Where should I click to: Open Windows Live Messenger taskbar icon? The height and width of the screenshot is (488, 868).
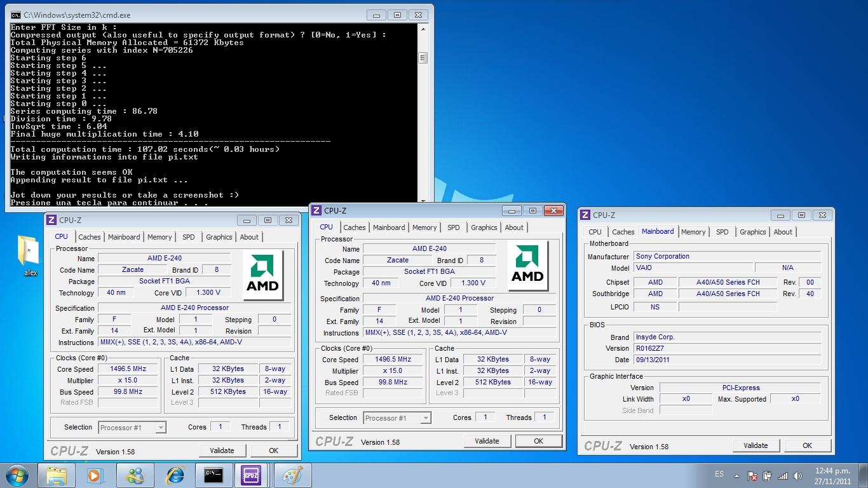click(x=135, y=475)
